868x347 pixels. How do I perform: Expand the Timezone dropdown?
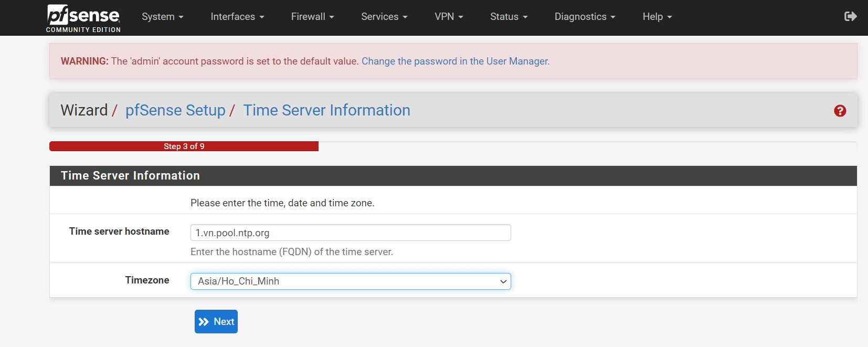coord(351,281)
